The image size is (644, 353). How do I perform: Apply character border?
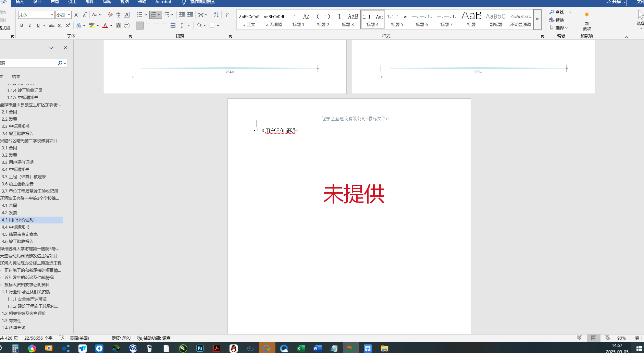pyautogui.click(x=127, y=15)
